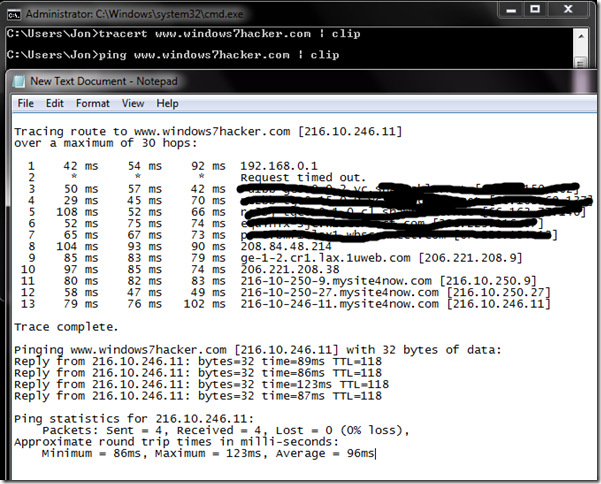Click hop 9 host ge-1-2.cr1.lax.1uweb.com
Viewport: 601px width, 484px height.
click(325, 258)
